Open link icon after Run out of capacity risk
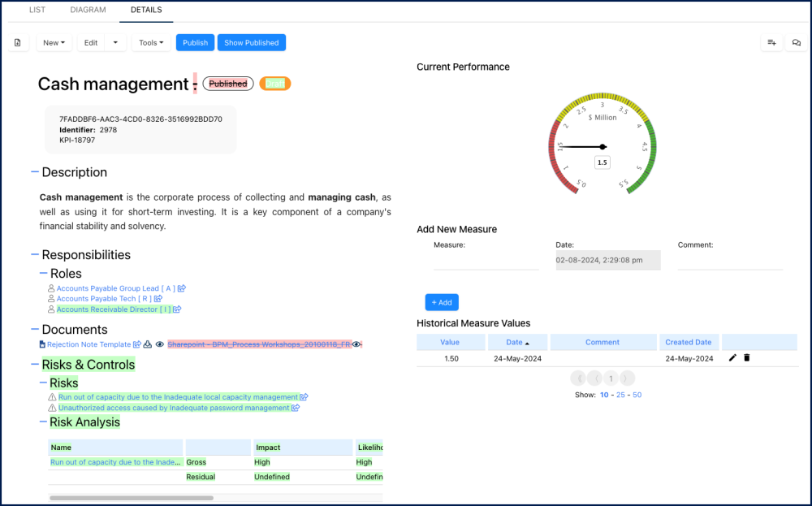 click(304, 397)
